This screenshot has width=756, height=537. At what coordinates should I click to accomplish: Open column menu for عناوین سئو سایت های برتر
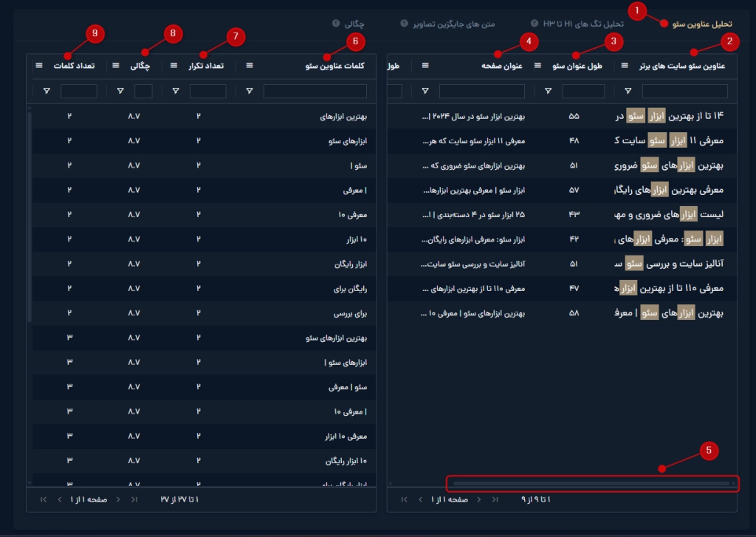[626, 66]
